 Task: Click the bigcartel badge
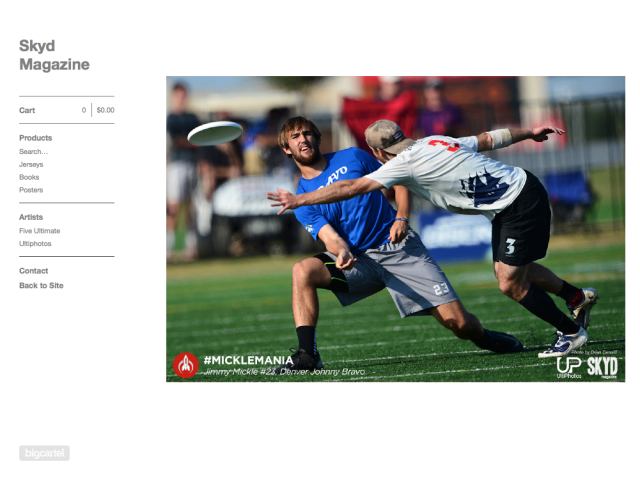coord(44,453)
